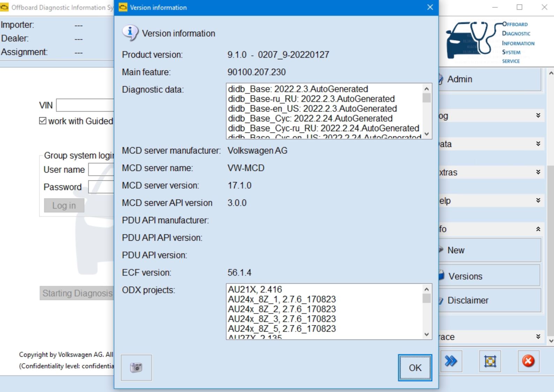Click the yellow full-screen toggle icon
554x392 pixels.
(x=490, y=361)
